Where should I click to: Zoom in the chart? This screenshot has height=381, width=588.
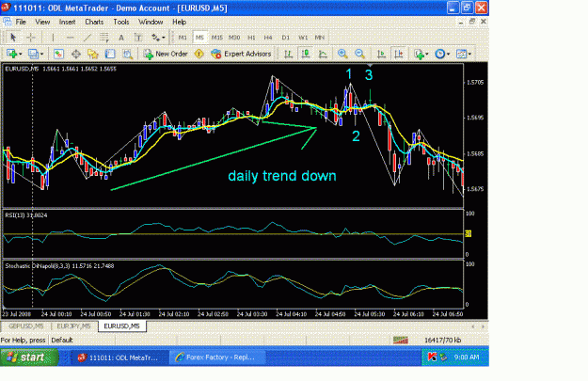point(342,54)
